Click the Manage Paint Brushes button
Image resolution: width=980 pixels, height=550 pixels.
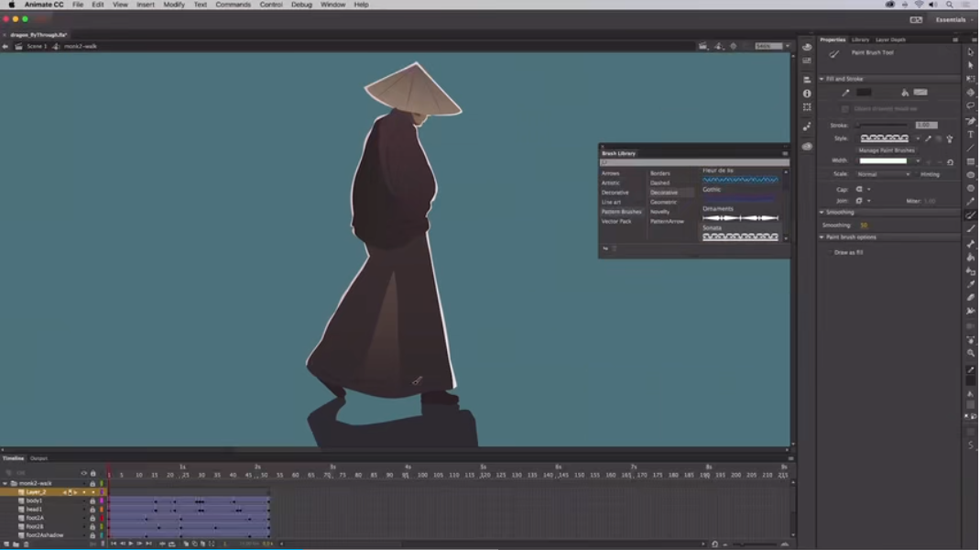[x=887, y=150]
